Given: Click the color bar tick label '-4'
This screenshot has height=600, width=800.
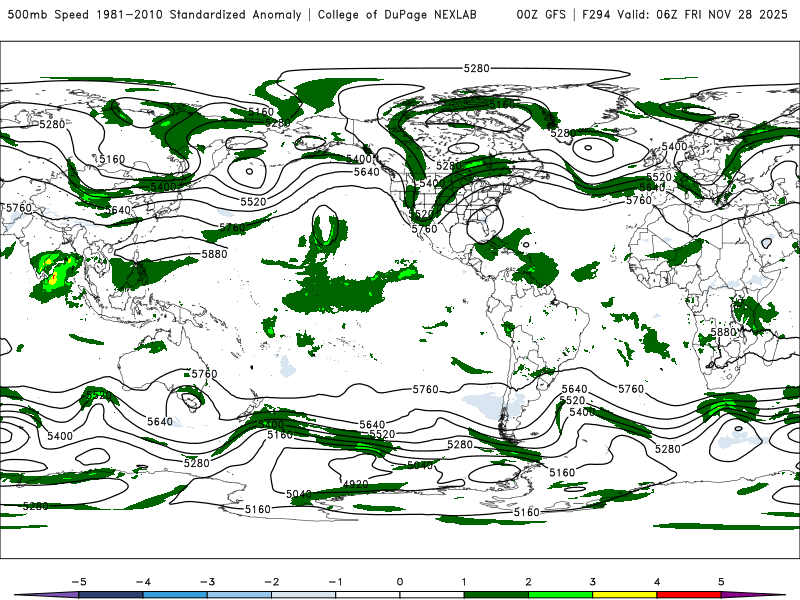Looking at the screenshot, I should coord(143,582).
